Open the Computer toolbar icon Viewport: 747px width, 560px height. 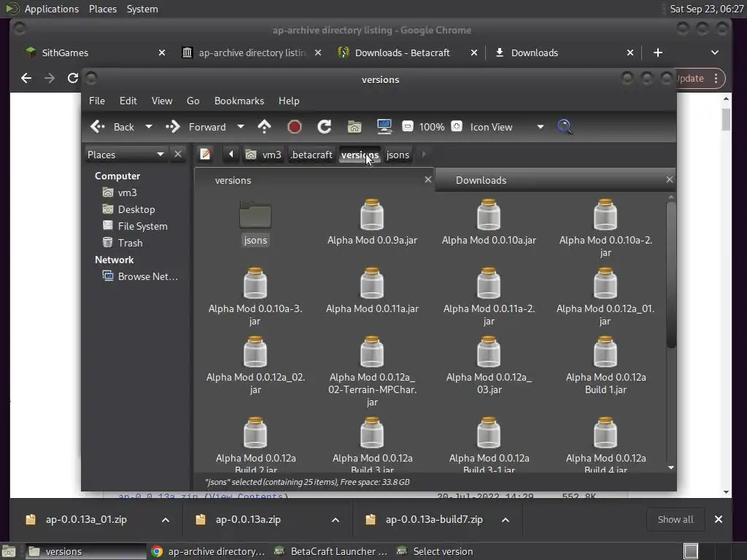[x=384, y=127]
